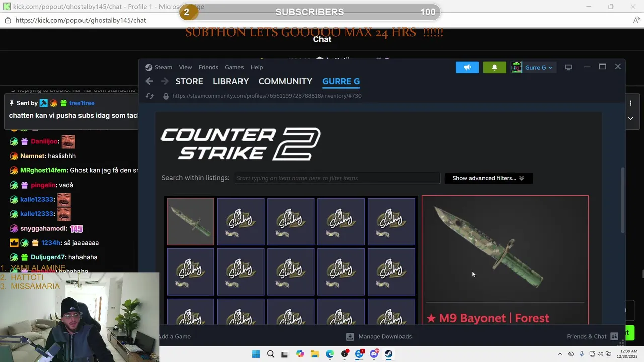
Task: Click username snyggahamodi in chat
Action: [x=43, y=229]
